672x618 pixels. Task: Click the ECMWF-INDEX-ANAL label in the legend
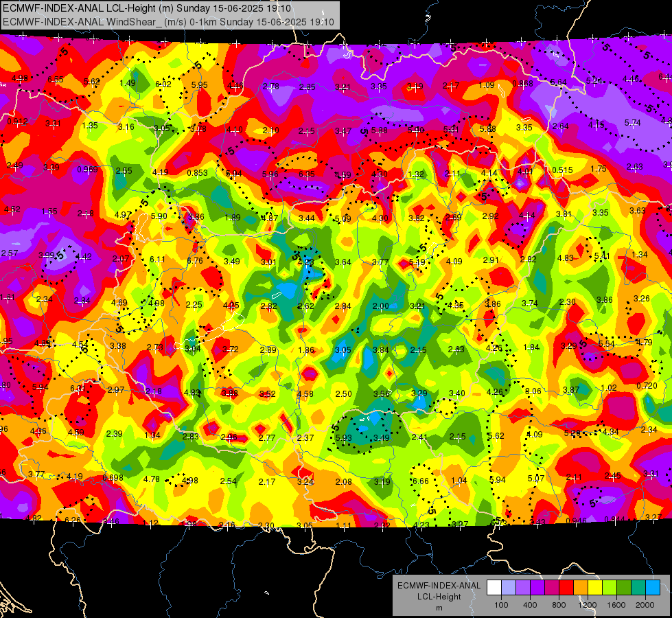point(439,586)
